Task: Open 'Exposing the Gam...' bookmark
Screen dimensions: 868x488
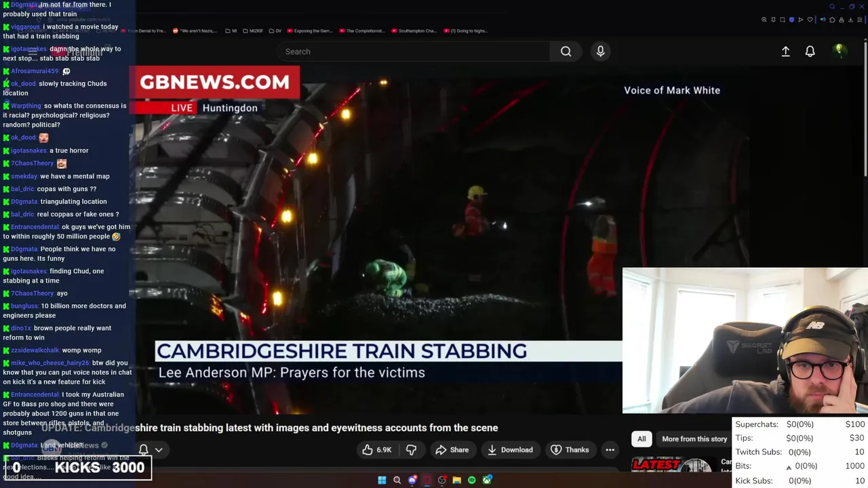Action: click(x=310, y=30)
